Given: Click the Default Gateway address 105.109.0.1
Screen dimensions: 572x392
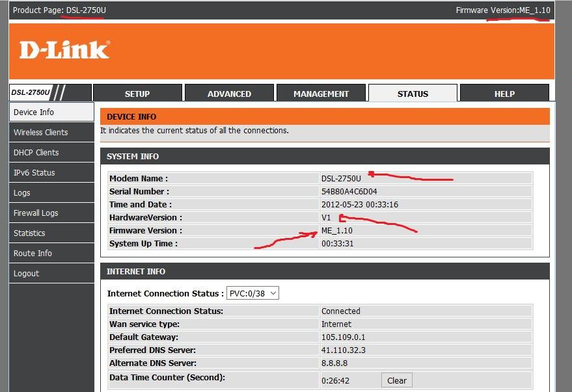Looking at the screenshot, I should point(344,337).
